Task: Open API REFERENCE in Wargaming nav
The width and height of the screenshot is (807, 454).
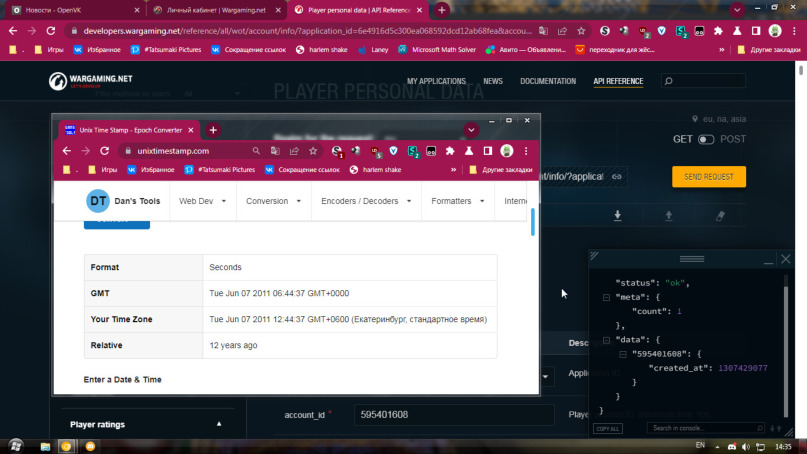Action: tap(618, 81)
